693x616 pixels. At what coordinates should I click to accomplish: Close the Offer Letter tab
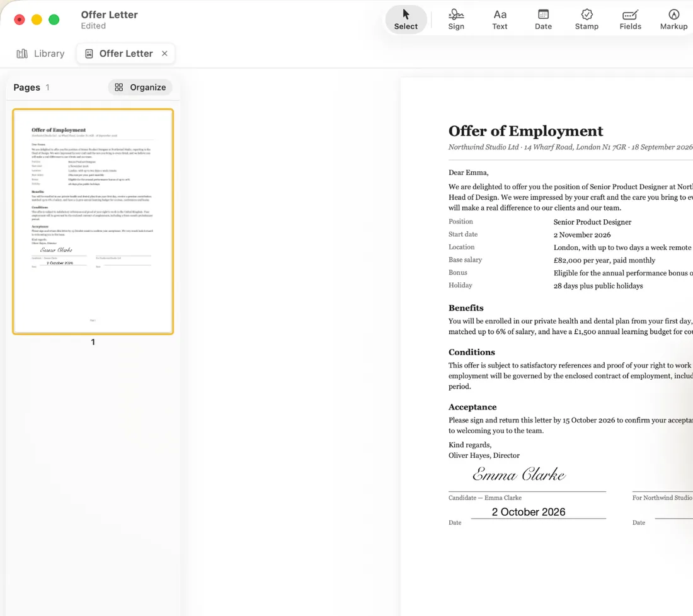(164, 54)
